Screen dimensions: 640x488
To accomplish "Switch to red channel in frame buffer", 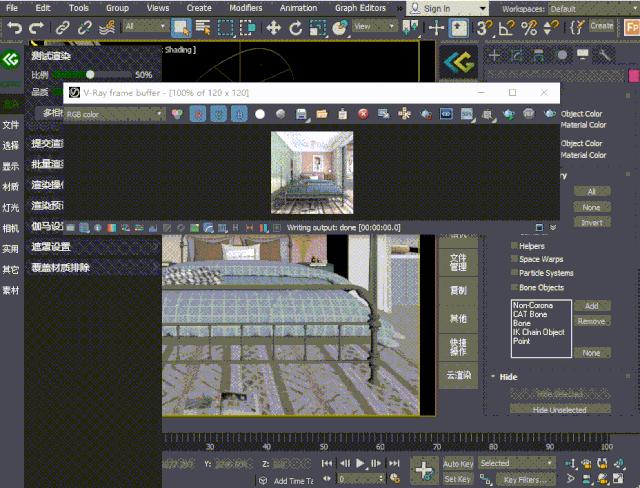I will 197,114.
